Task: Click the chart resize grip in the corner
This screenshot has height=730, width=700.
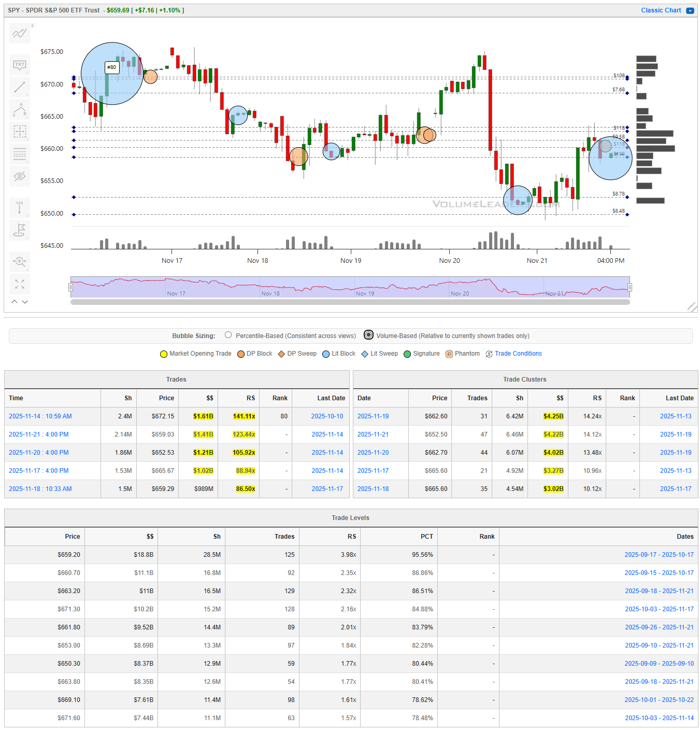Action: tap(692, 307)
